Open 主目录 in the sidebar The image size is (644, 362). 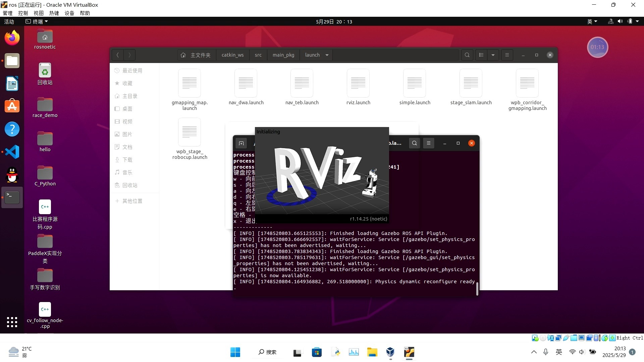[x=134, y=96]
